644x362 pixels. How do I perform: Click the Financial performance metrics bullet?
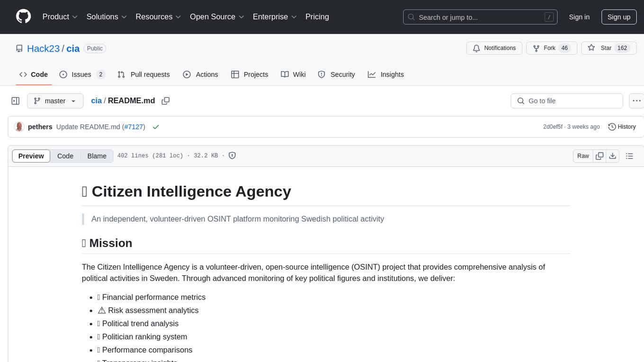tap(152, 297)
